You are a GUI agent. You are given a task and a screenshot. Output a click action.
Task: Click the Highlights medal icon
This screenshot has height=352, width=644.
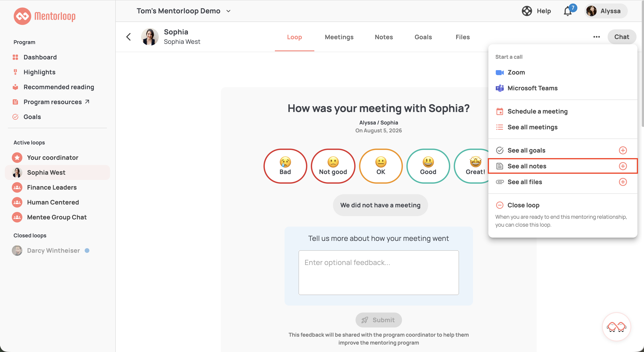(15, 72)
